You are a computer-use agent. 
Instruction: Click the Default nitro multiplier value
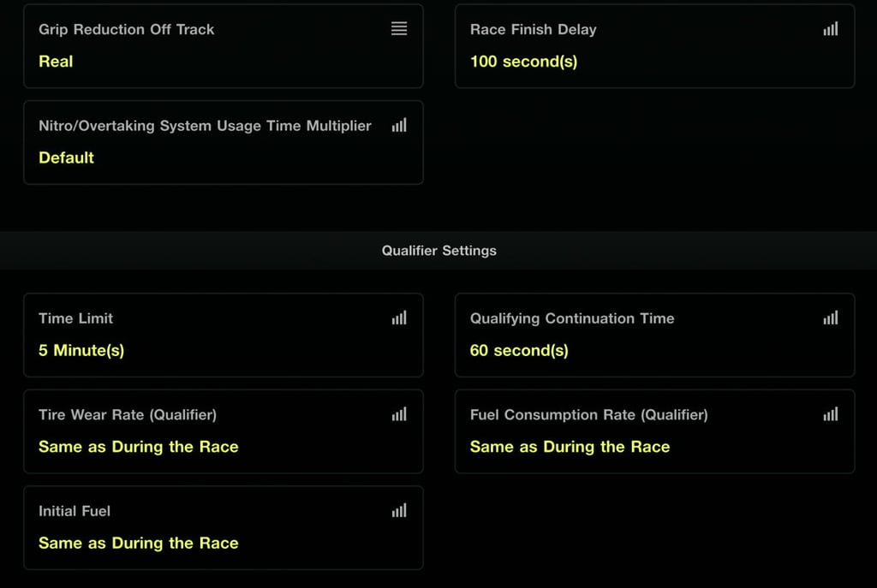pos(66,158)
